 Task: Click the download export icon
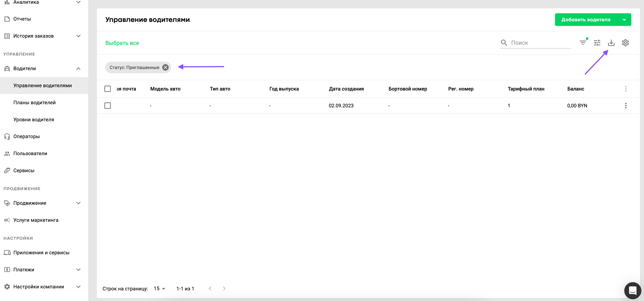[x=611, y=43]
